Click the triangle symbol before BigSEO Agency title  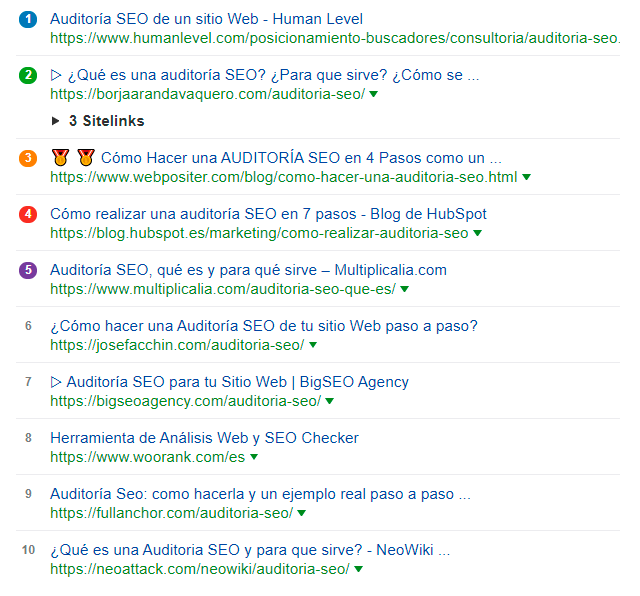[x=56, y=382]
